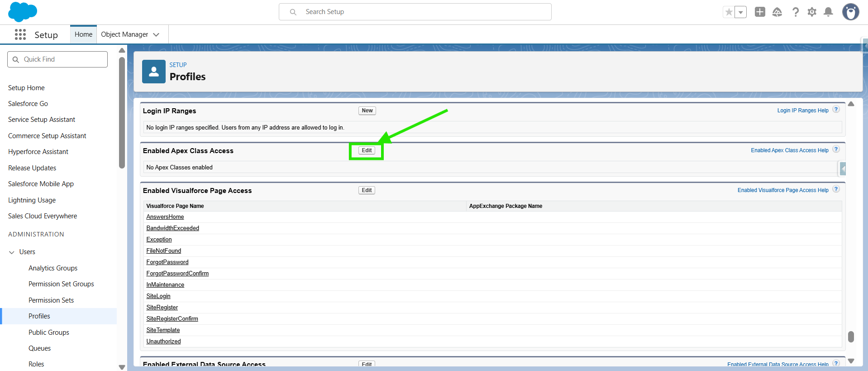Open the FileNotFound page link

163,251
